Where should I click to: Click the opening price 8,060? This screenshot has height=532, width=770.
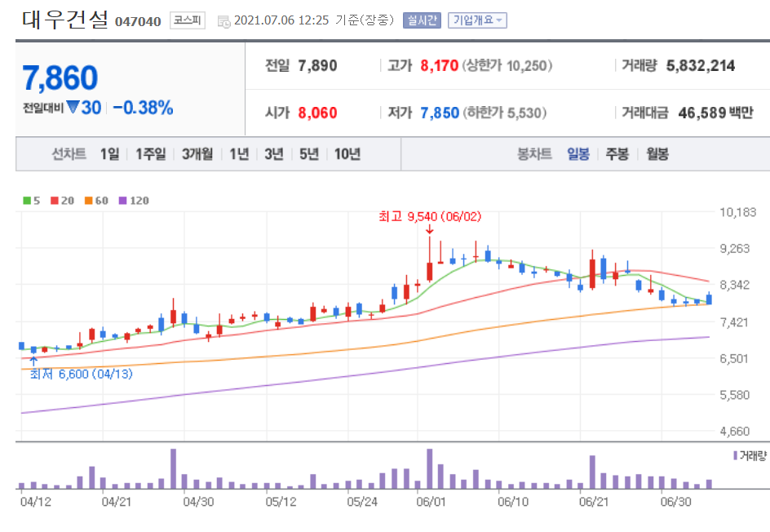317,113
